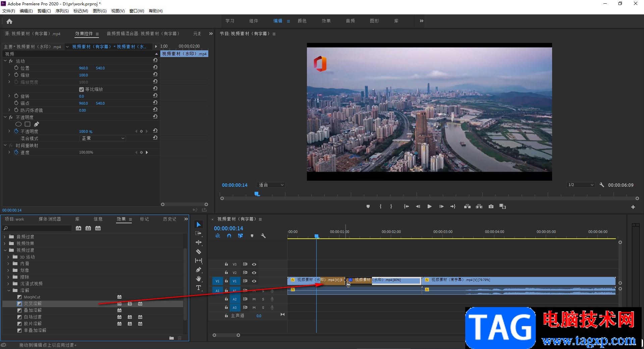Play the program monitor

click(429, 207)
